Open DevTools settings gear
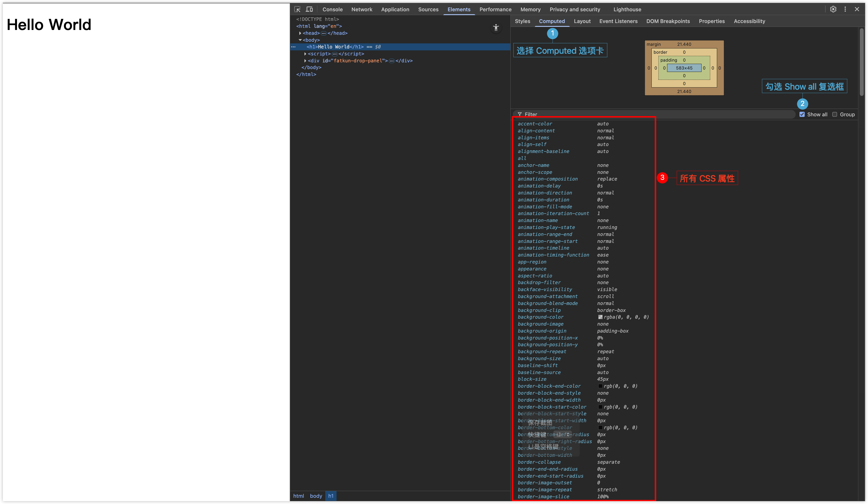 (833, 9)
